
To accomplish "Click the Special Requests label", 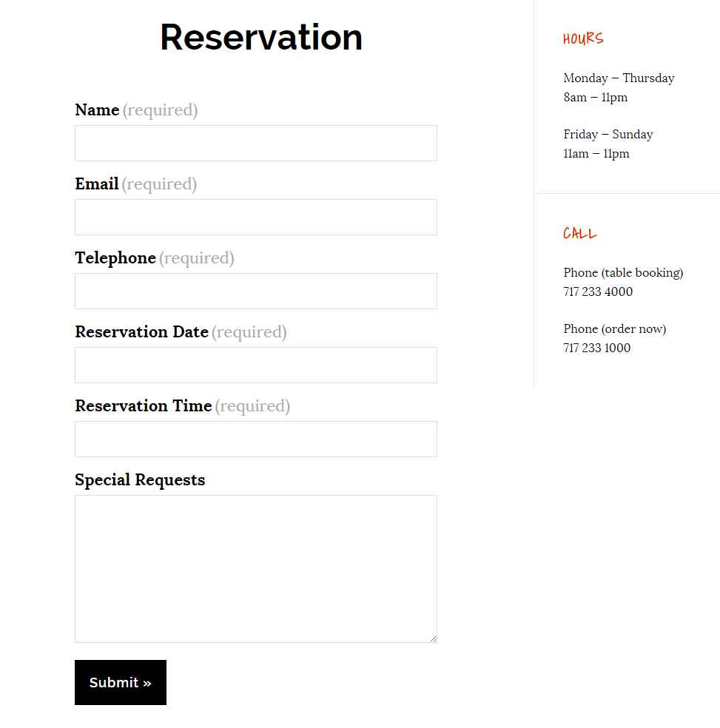I will [140, 480].
